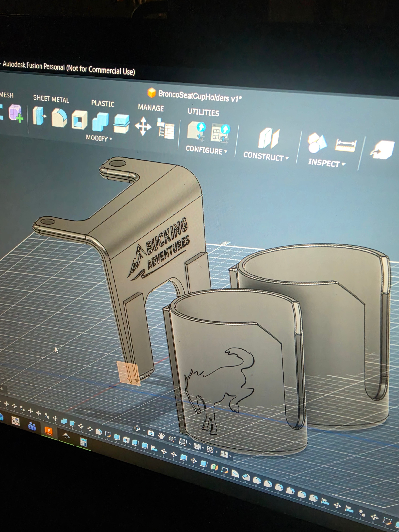Open the Change Parameters table icon
The width and height of the screenshot is (399, 532).
[x=166, y=128]
